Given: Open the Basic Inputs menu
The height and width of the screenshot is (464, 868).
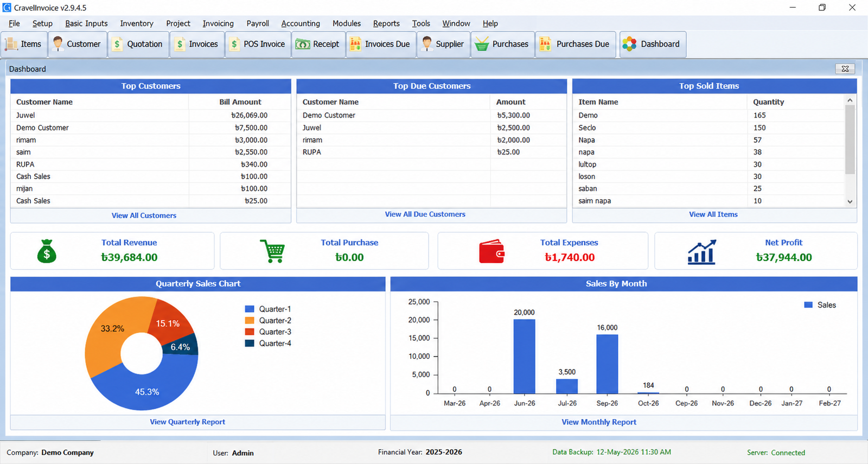Looking at the screenshot, I should (x=86, y=23).
